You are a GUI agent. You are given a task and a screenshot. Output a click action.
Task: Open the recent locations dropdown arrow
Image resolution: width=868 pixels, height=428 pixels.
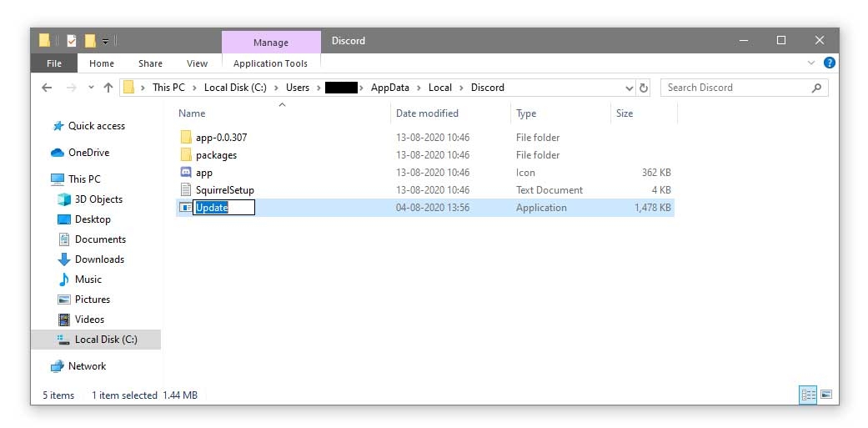[91, 88]
